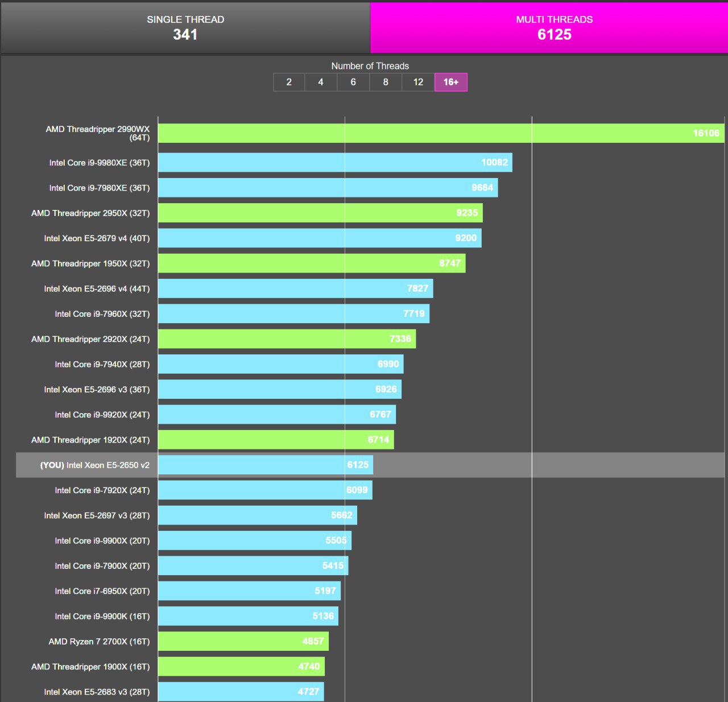Click the 6990 score bar
This screenshot has width=728, height=702.
tap(281, 364)
